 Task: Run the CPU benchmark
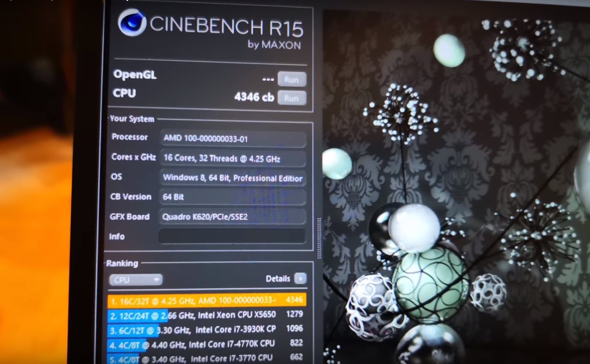point(292,98)
